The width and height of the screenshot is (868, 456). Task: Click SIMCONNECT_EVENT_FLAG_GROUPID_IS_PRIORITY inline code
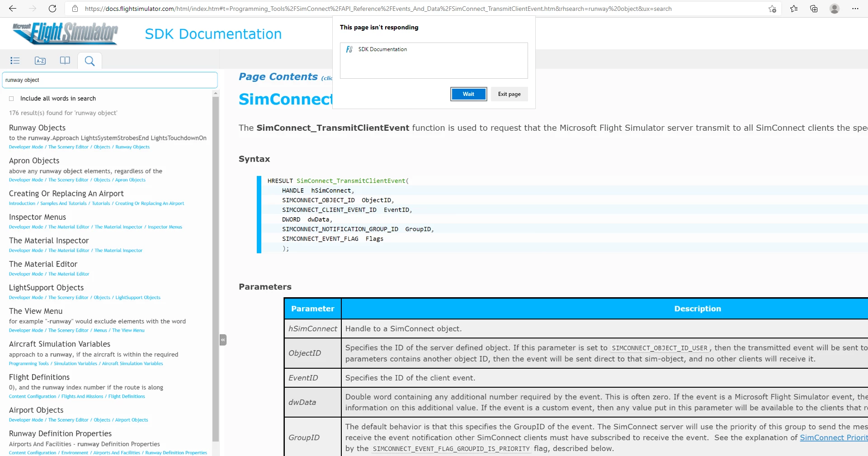451,449
